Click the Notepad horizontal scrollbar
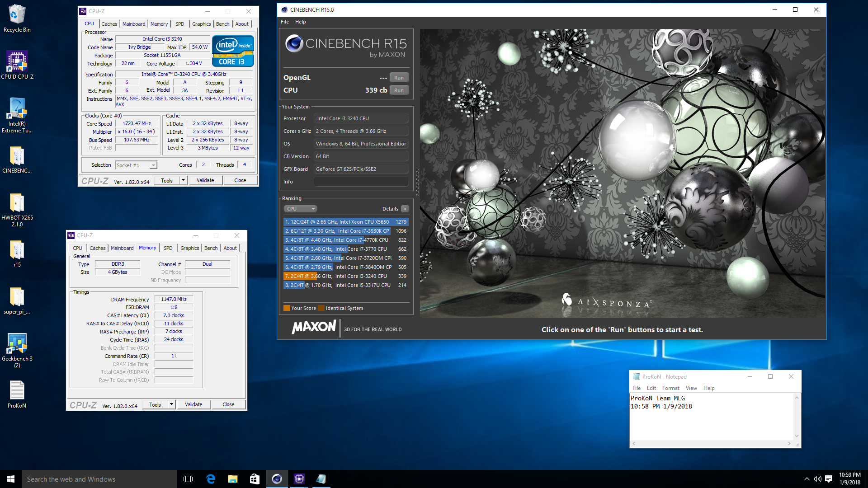Screen dimensions: 868x488 coord(712,444)
